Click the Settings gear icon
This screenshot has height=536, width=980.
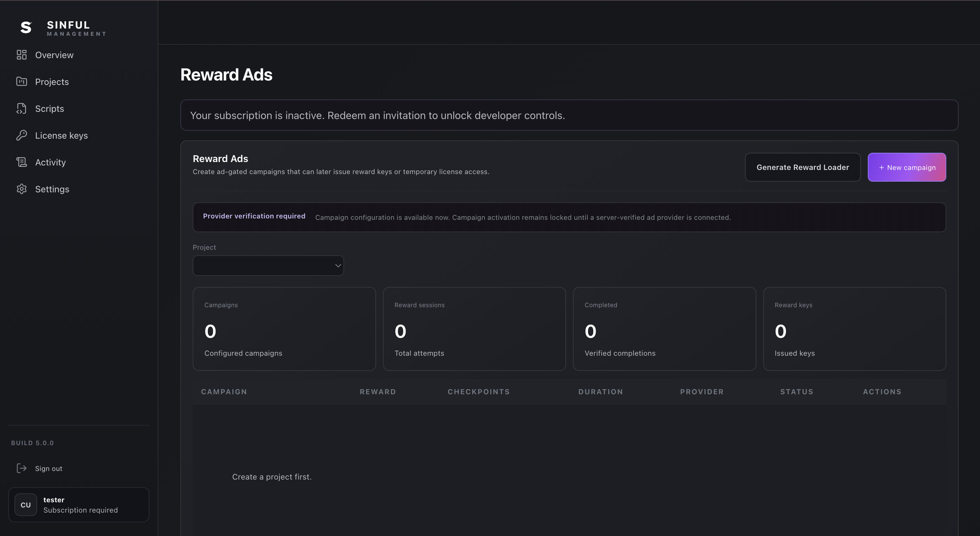[22, 189]
